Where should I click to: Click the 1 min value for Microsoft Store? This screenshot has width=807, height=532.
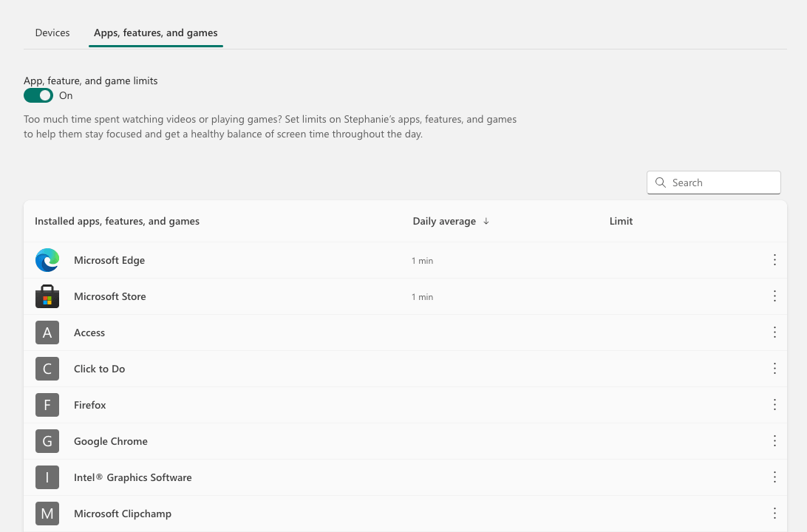[x=422, y=297]
